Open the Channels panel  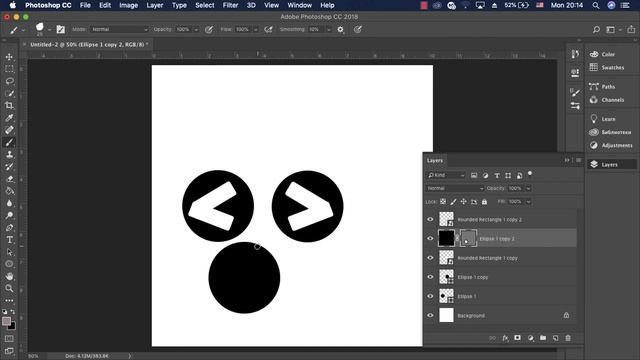(x=607, y=100)
